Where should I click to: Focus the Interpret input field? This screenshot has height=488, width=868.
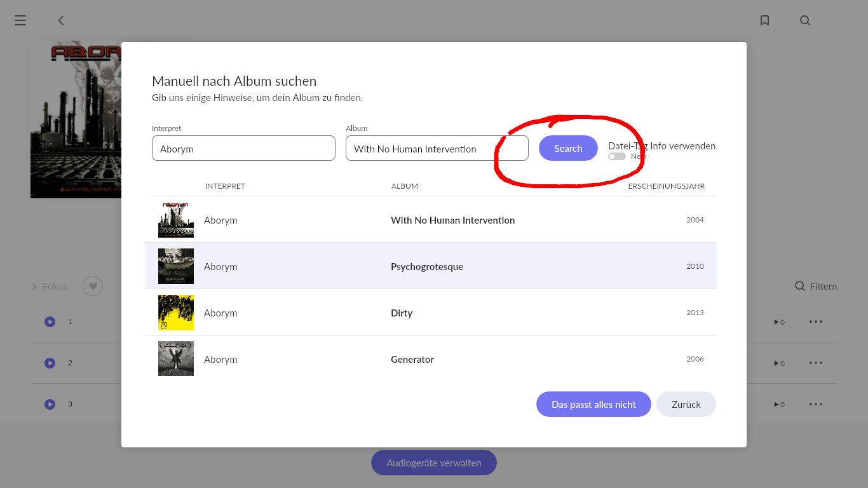[243, 148]
